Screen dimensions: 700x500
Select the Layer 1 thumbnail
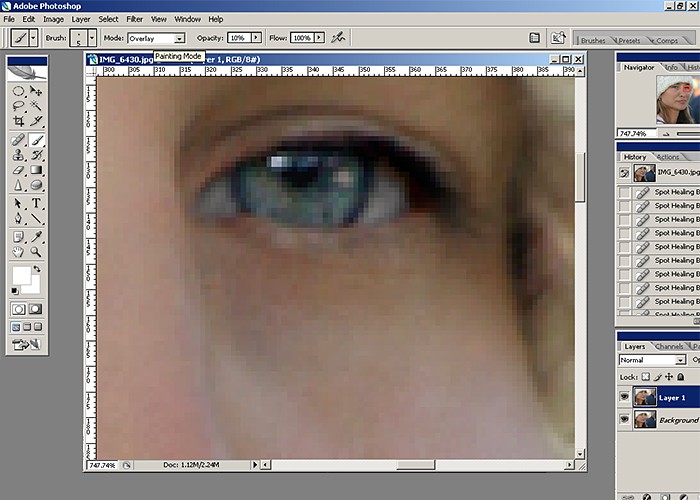coord(645,397)
